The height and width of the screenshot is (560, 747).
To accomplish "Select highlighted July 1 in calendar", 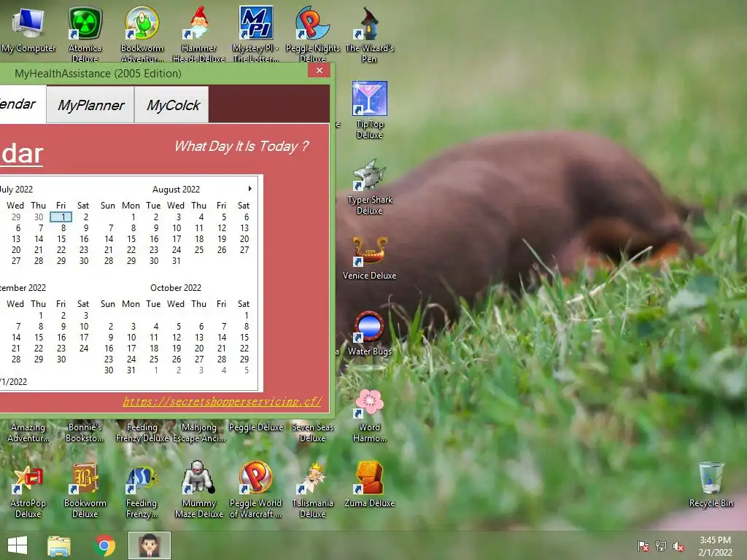I will (61, 217).
